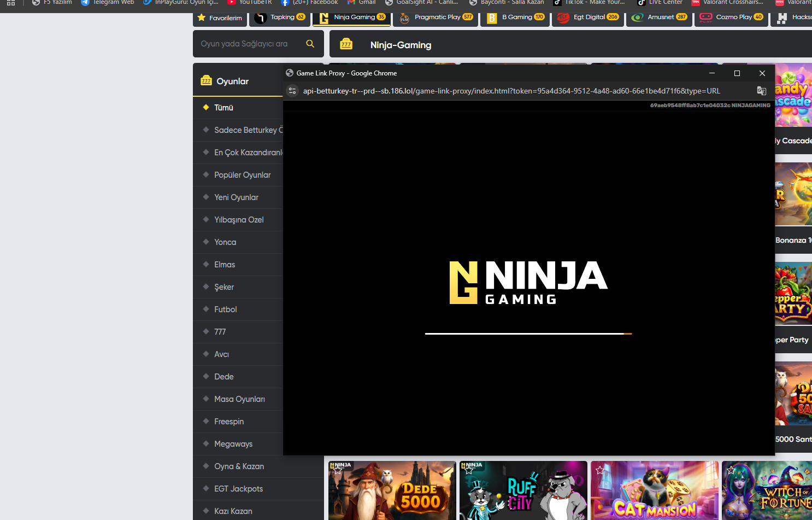Click the search magnifier icon

point(310,44)
